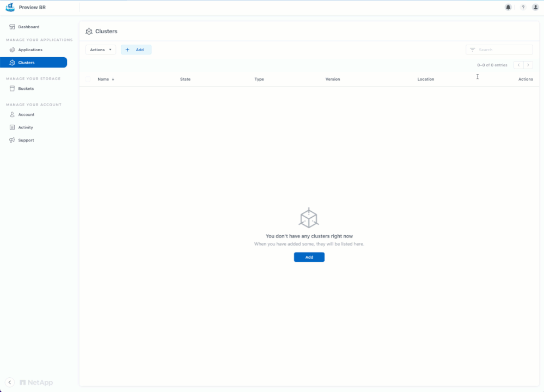Open the help question mark icon
The width and height of the screenshot is (544, 392).
(523, 7)
